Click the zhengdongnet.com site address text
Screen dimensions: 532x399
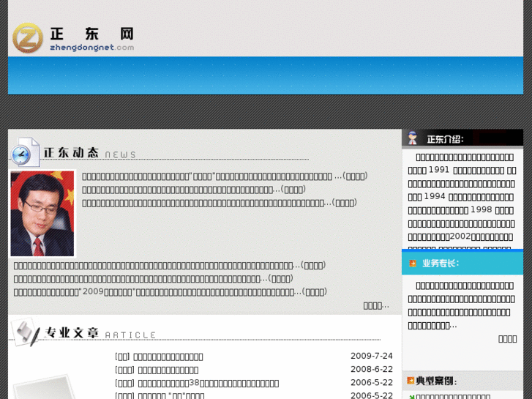click(x=92, y=48)
